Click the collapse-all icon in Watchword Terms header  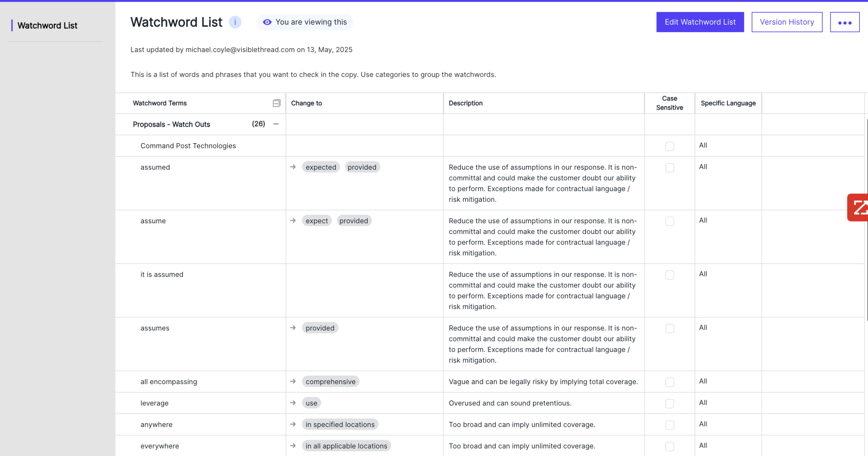[x=276, y=103]
